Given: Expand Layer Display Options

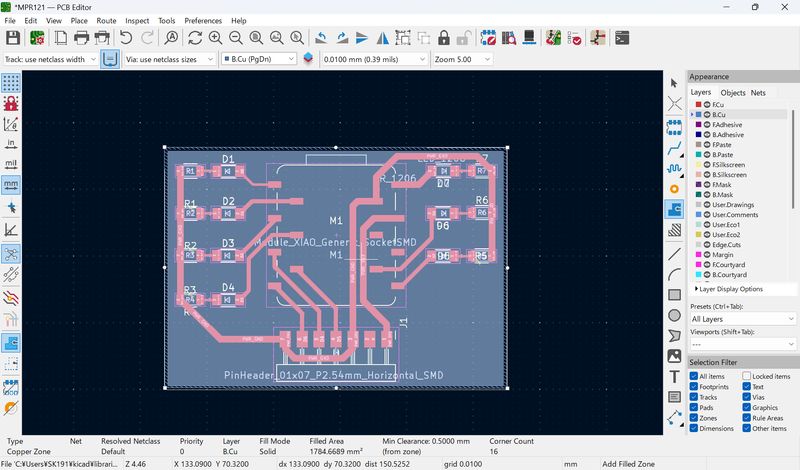Looking at the screenshot, I should coord(729,289).
